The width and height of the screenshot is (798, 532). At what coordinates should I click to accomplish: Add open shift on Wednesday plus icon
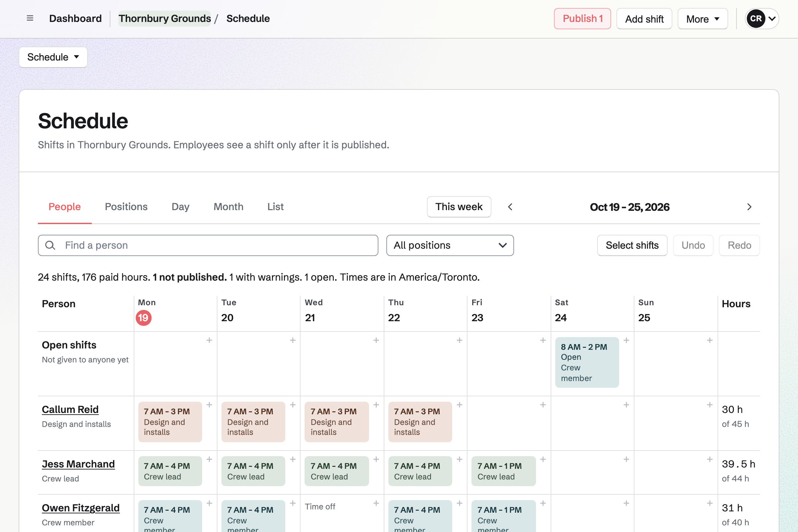[376, 340]
